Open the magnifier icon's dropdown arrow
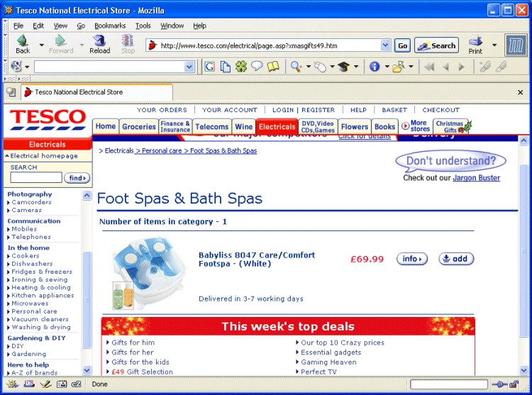Image resolution: width=532 pixels, height=395 pixels. [x=309, y=67]
